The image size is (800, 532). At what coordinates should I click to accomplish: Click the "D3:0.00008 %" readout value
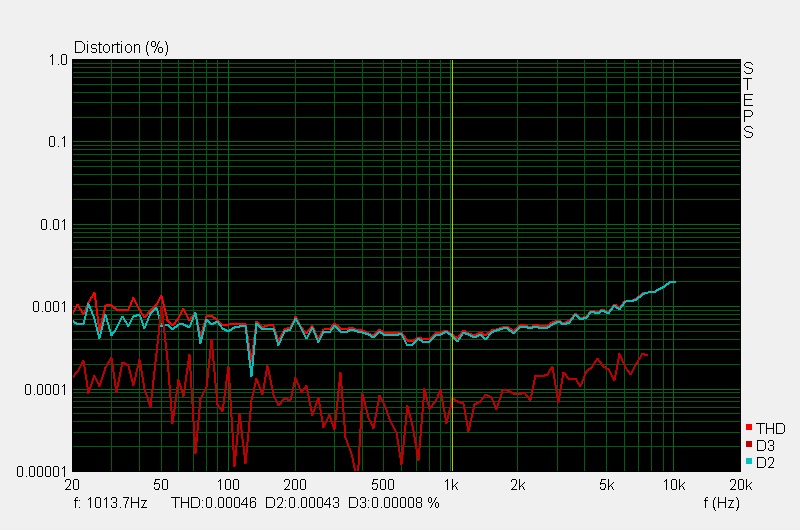pos(393,503)
